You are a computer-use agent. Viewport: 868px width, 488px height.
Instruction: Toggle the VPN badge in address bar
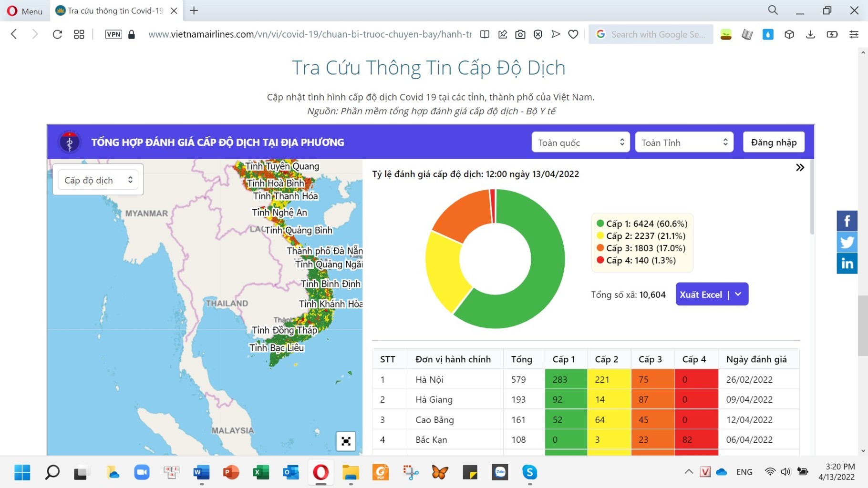(x=114, y=34)
